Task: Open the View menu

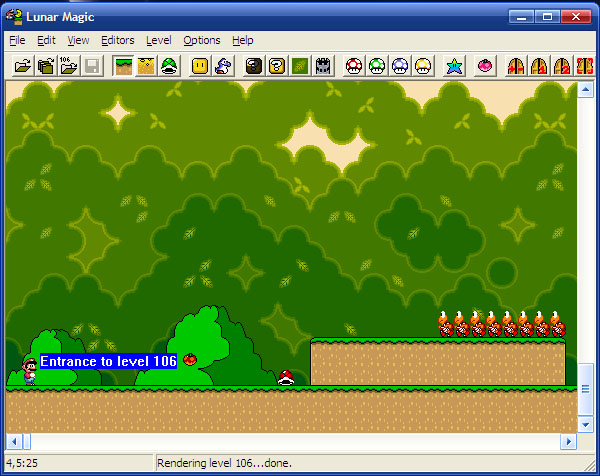Action: tap(78, 40)
